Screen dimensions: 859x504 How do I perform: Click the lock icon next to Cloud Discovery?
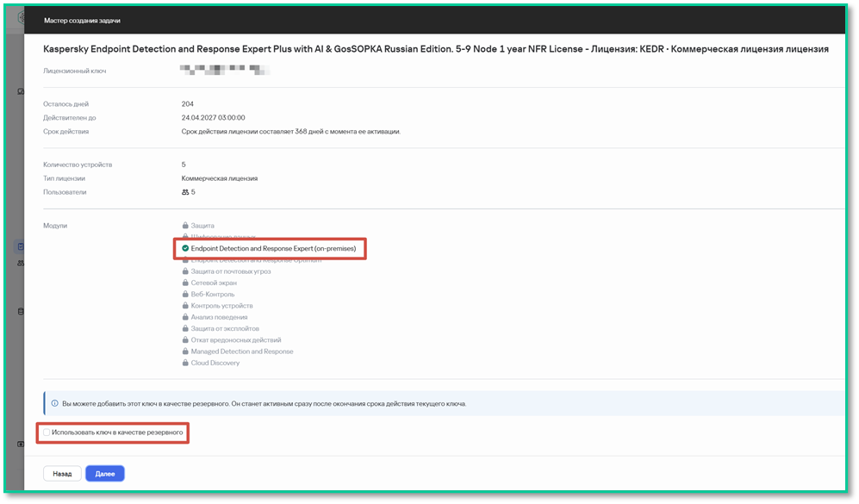pyautogui.click(x=185, y=363)
